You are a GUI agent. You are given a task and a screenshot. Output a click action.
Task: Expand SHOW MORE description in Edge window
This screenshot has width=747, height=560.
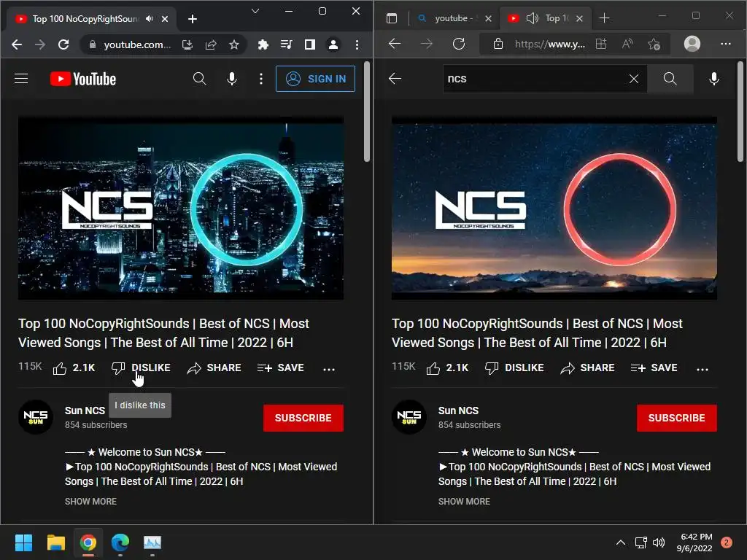464,502
